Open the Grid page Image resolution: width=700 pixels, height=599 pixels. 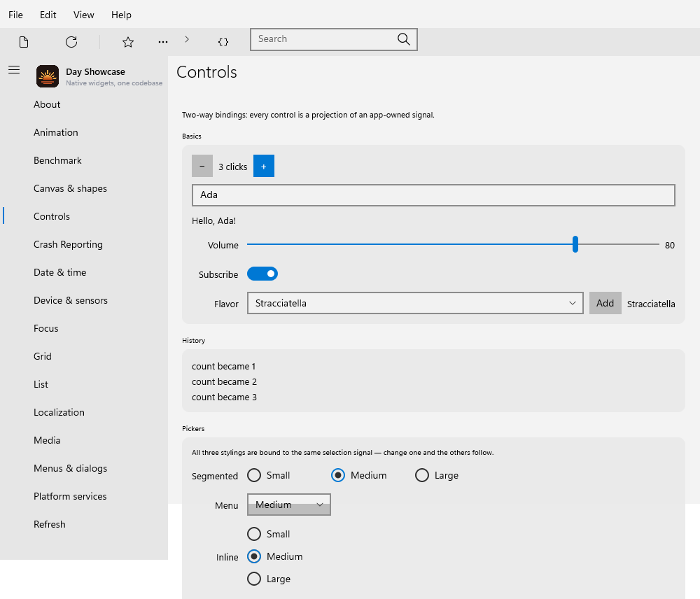[x=84, y=356]
